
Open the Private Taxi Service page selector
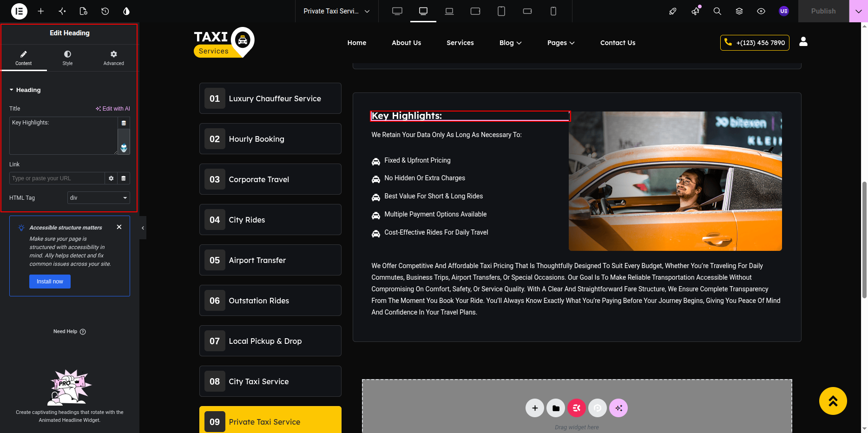(336, 11)
